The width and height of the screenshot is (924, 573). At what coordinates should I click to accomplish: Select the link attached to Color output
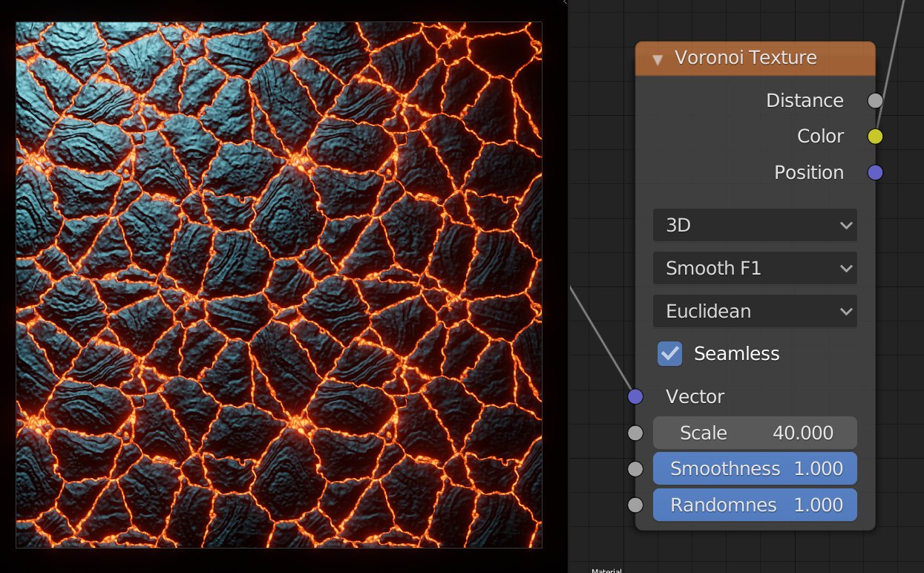[x=891, y=67]
